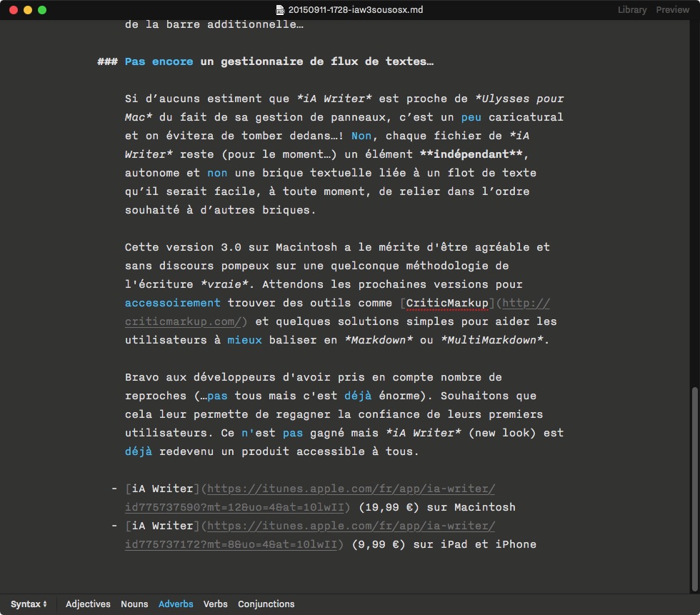Click the bold word **indépendant**
This screenshot has height=615, width=700.
click(x=471, y=154)
